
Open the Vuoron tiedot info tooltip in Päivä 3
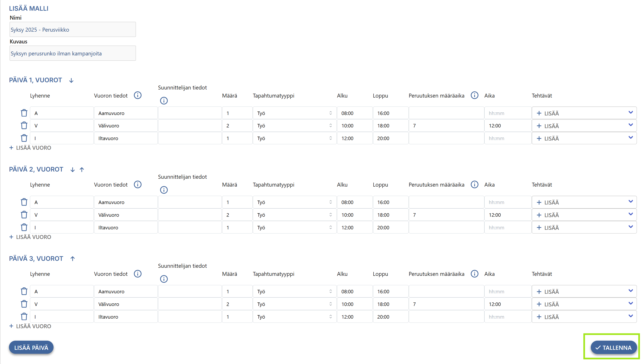(138, 274)
